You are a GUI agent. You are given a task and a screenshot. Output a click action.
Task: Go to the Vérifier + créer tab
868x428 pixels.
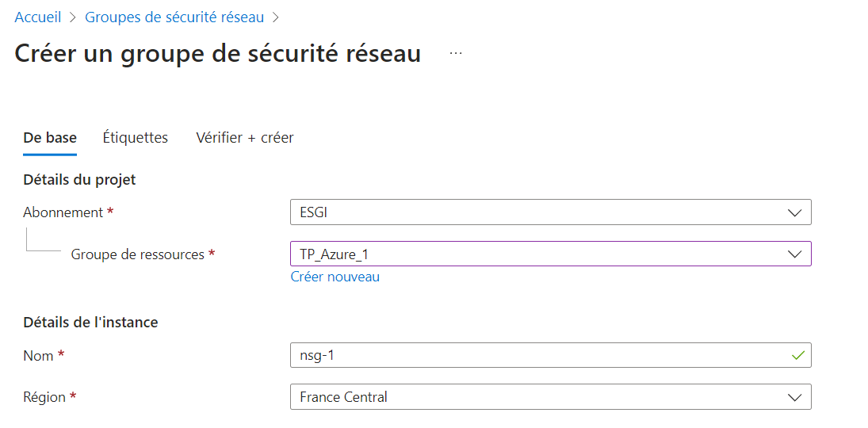245,138
